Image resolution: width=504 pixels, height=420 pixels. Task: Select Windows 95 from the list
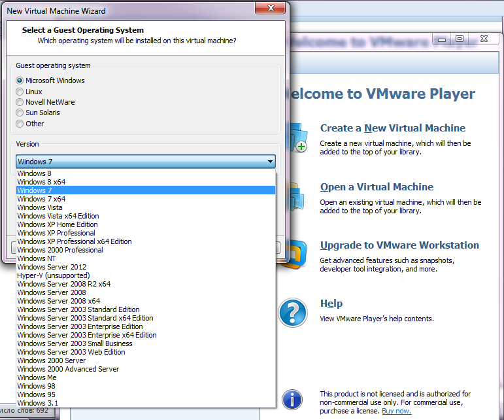point(146,394)
